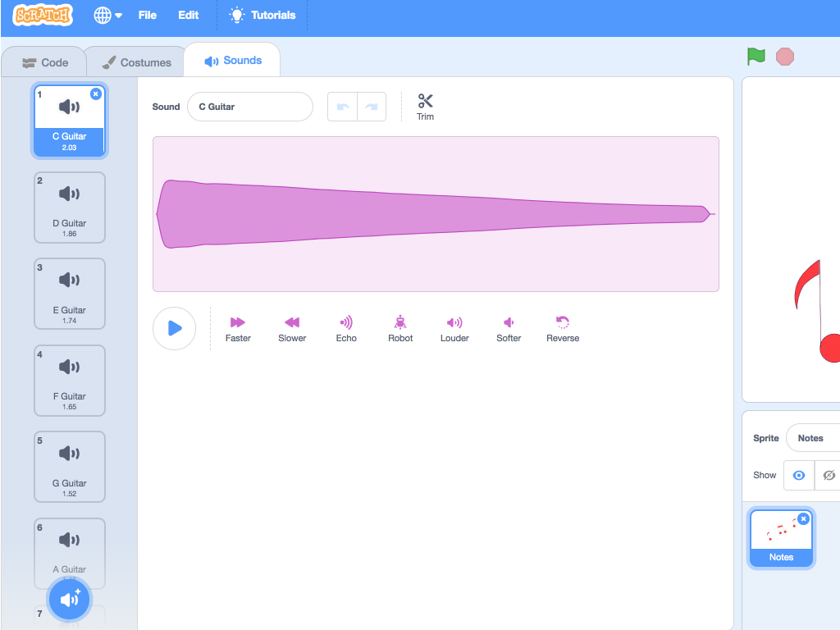Open the Edit menu
The height and width of the screenshot is (630, 840).
tap(188, 15)
